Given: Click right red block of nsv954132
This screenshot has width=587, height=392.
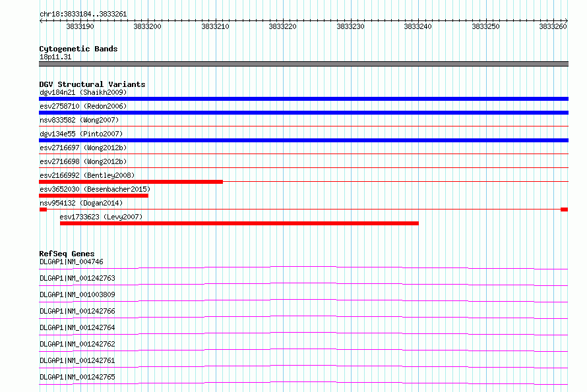Looking at the screenshot, I should pyautogui.click(x=564, y=210).
